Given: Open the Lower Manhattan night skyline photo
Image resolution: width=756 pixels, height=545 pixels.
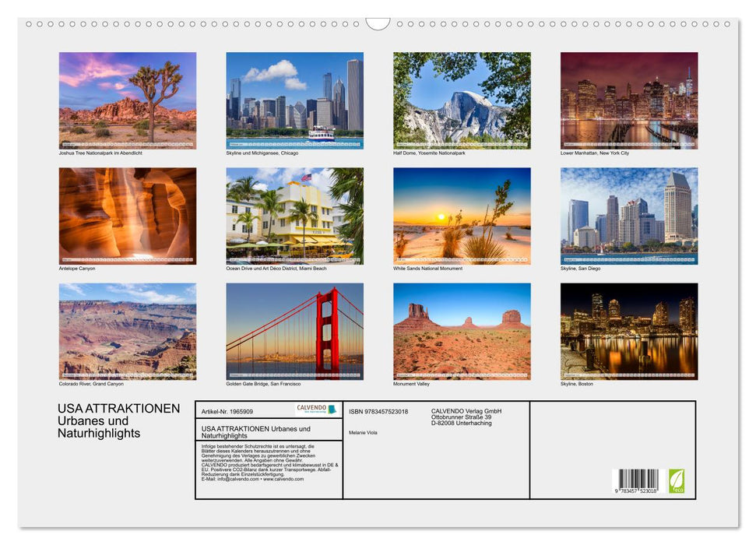Looking at the screenshot, I should tap(628, 100).
